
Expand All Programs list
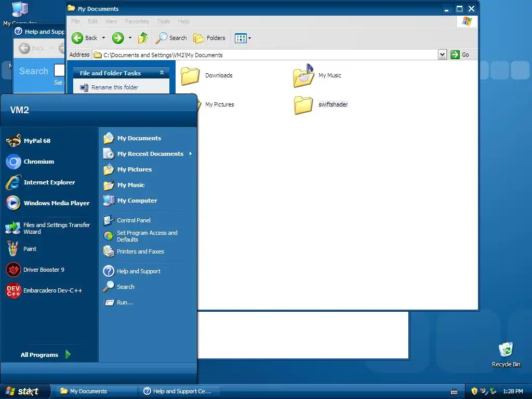coord(46,354)
